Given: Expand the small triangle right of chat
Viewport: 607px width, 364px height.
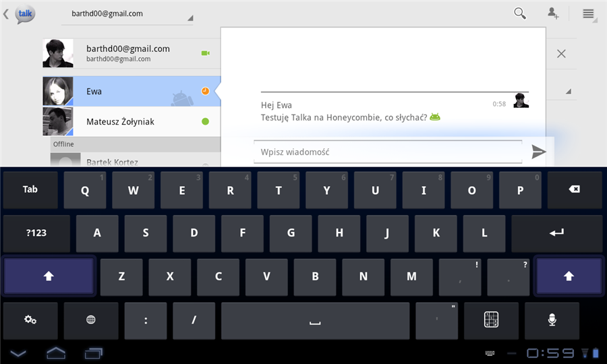Looking at the screenshot, I should pos(569,91).
